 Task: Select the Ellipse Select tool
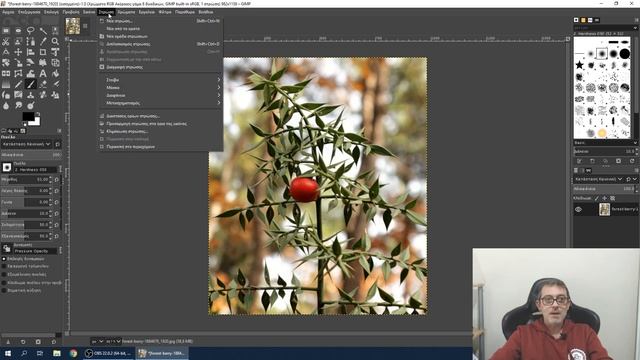18,31
